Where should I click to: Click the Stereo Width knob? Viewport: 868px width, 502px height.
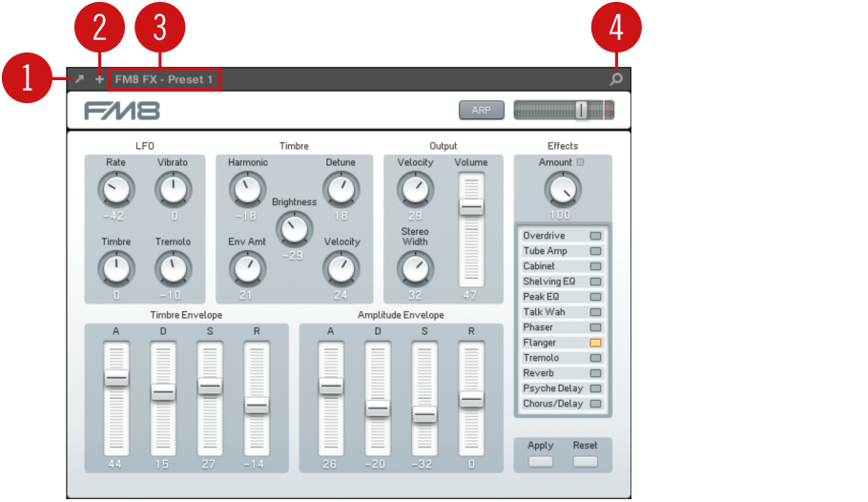(414, 268)
